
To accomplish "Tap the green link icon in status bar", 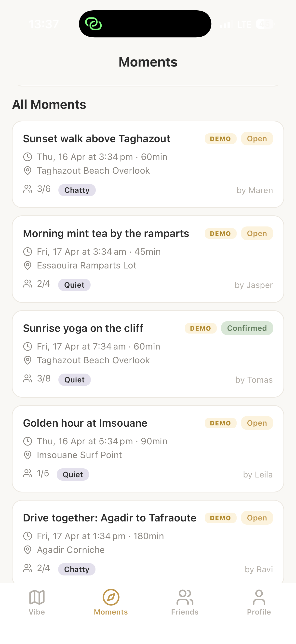I will 94,24.
